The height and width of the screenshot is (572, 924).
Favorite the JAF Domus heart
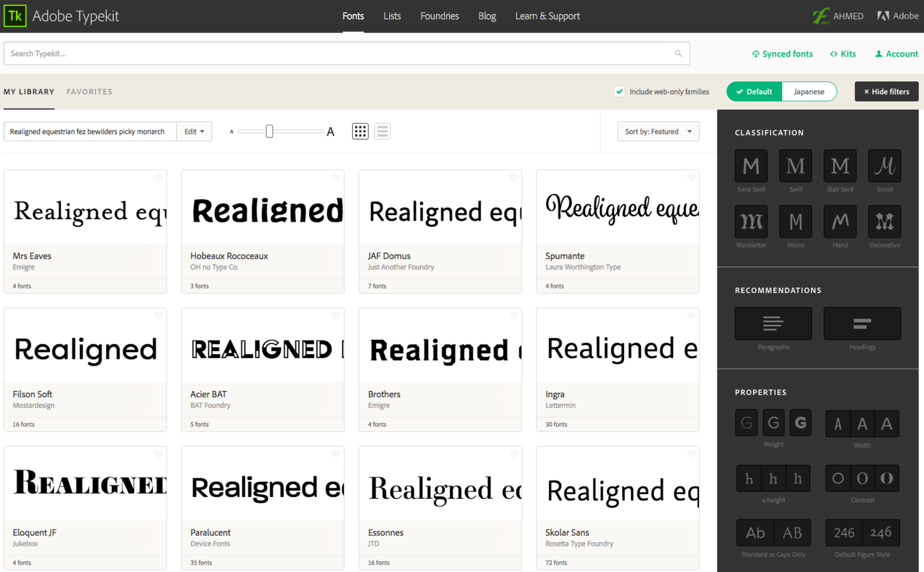[513, 177]
